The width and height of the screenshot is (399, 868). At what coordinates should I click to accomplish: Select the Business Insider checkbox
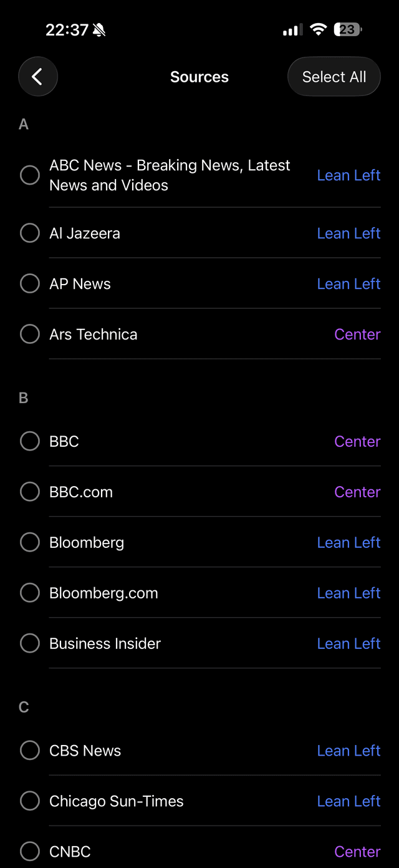click(29, 643)
